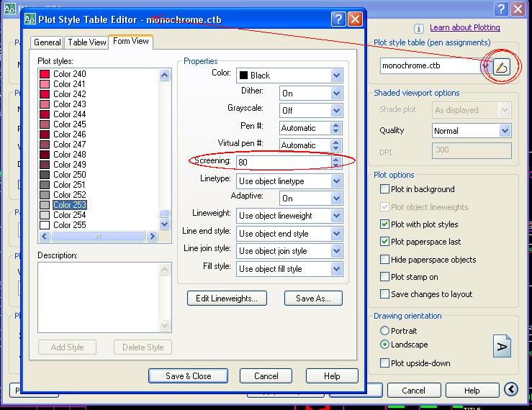The width and height of the screenshot is (532, 410).
Task: Click Cancel in the Plot dialog
Action: [x=414, y=391]
